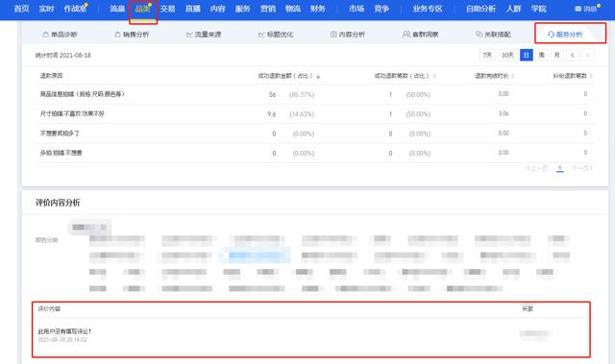Viewport: 615px width, 364px height.
Task: Open the 物流 menu
Action: pyautogui.click(x=293, y=9)
